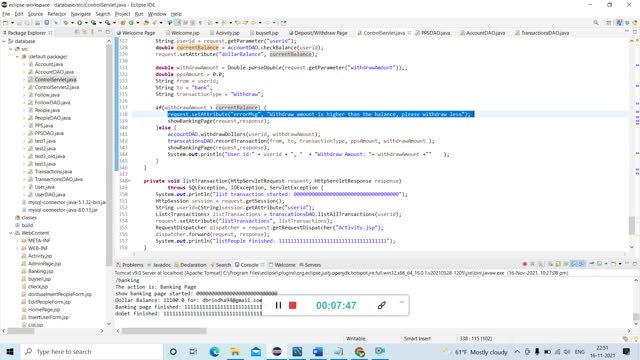The image size is (640, 360).
Task: Collapse the WebContent folder
Action: (11, 233)
